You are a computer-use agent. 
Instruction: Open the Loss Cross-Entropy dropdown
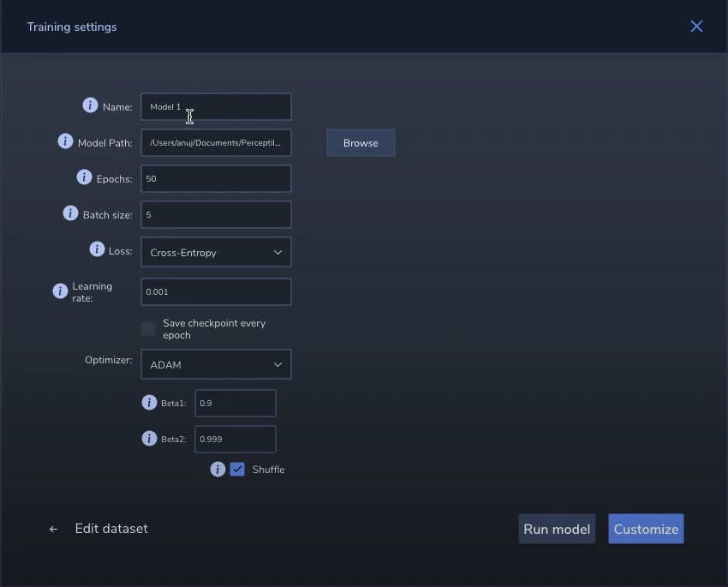tap(216, 253)
